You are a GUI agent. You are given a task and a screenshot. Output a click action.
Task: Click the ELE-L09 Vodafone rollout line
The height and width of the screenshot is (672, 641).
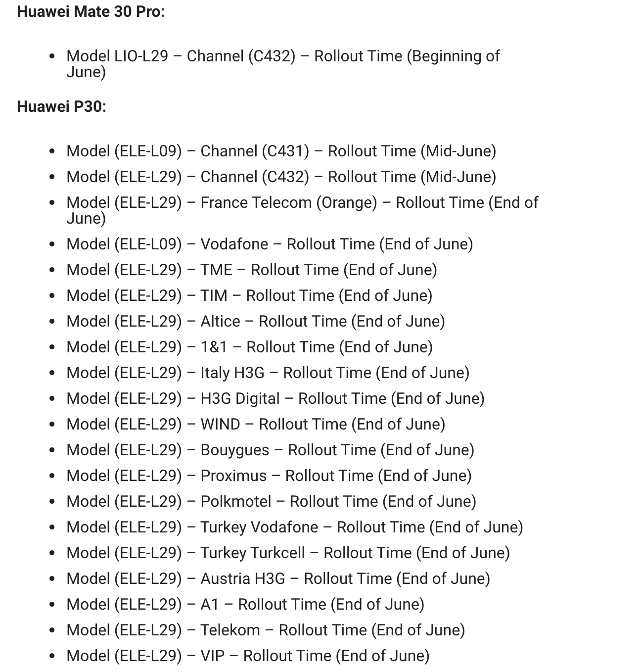point(270,244)
